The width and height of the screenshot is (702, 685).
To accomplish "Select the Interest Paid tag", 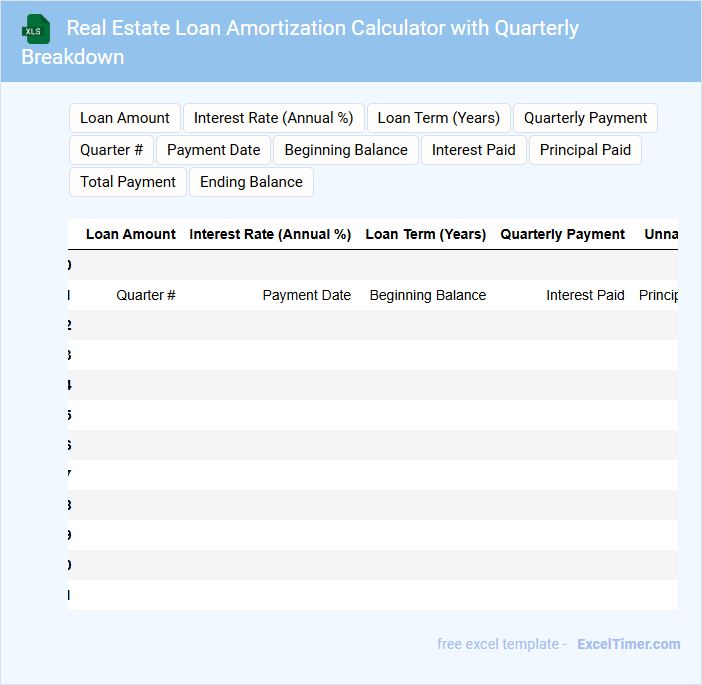I will pos(474,150).
